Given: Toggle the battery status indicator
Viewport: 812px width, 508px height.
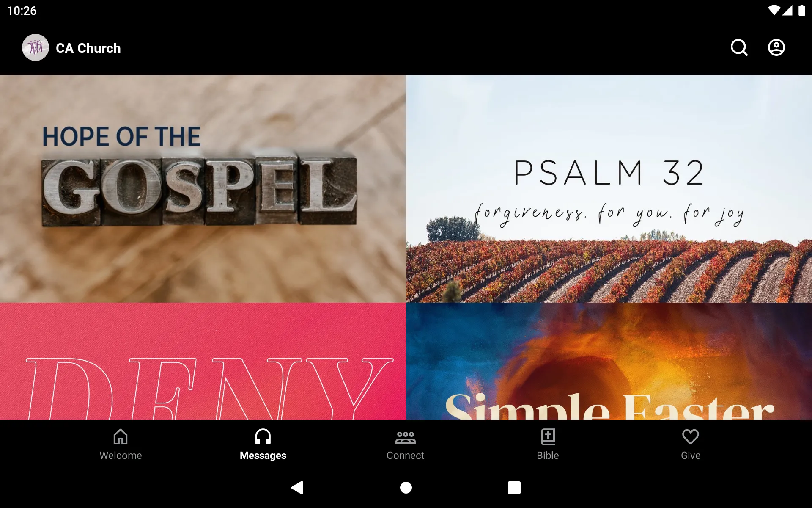Looking at the screenshot, I should coord(801,10).
